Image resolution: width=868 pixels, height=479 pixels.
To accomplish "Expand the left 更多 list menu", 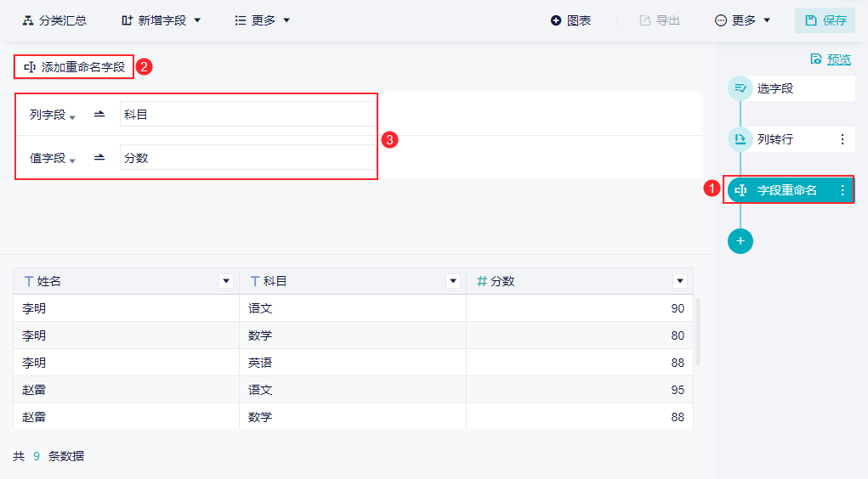I will 263,20.
